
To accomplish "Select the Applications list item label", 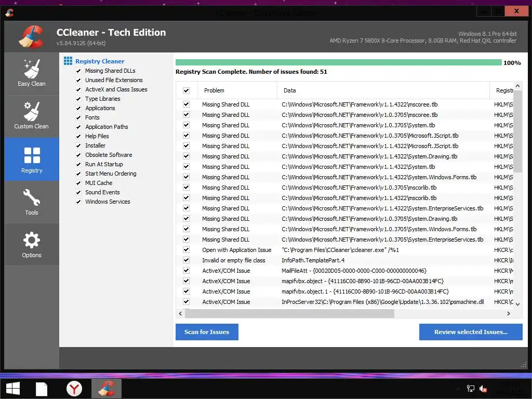I will 100,108.
